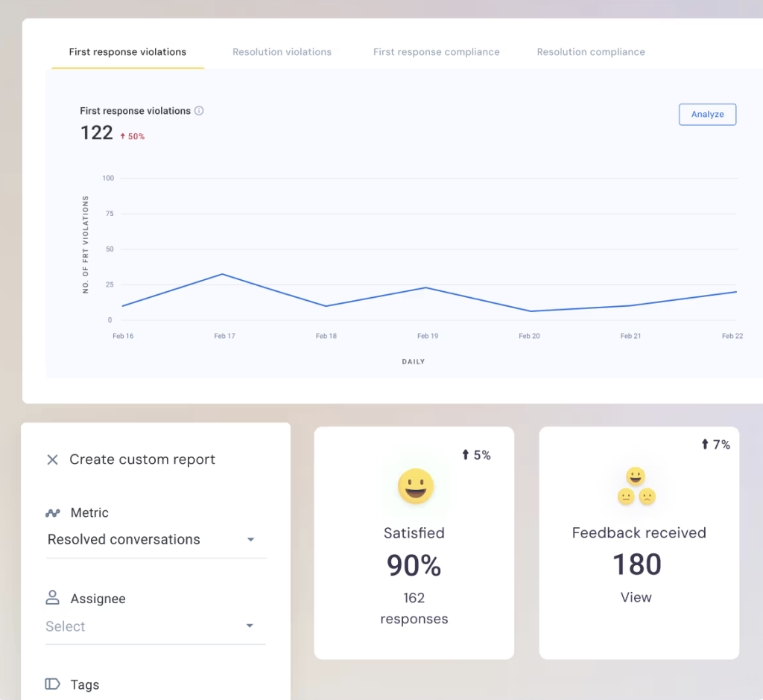
Task: Switch to the Resolution compliance tab
Action: 590,51
